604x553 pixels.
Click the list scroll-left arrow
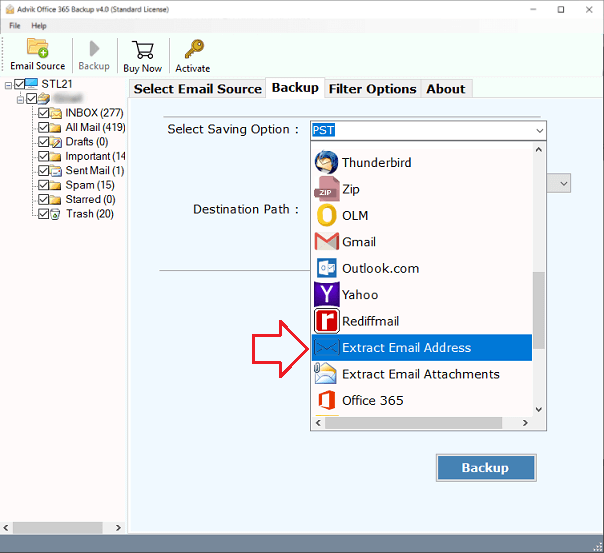tap(318, 423)
